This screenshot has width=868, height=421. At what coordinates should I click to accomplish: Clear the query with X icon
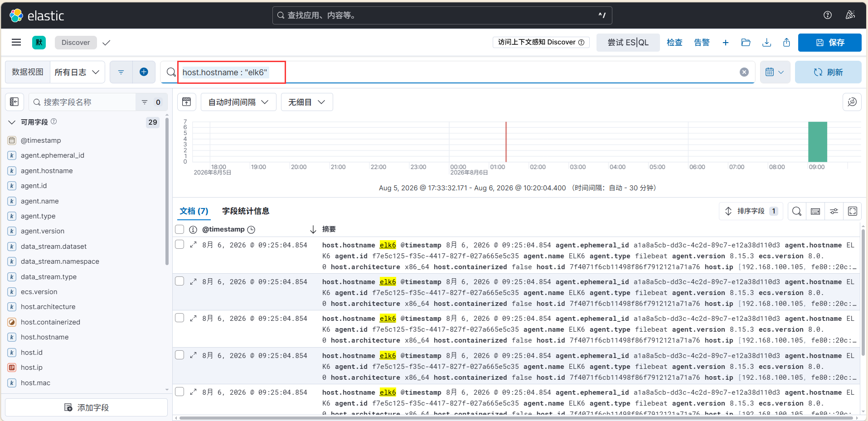[744, 72]
